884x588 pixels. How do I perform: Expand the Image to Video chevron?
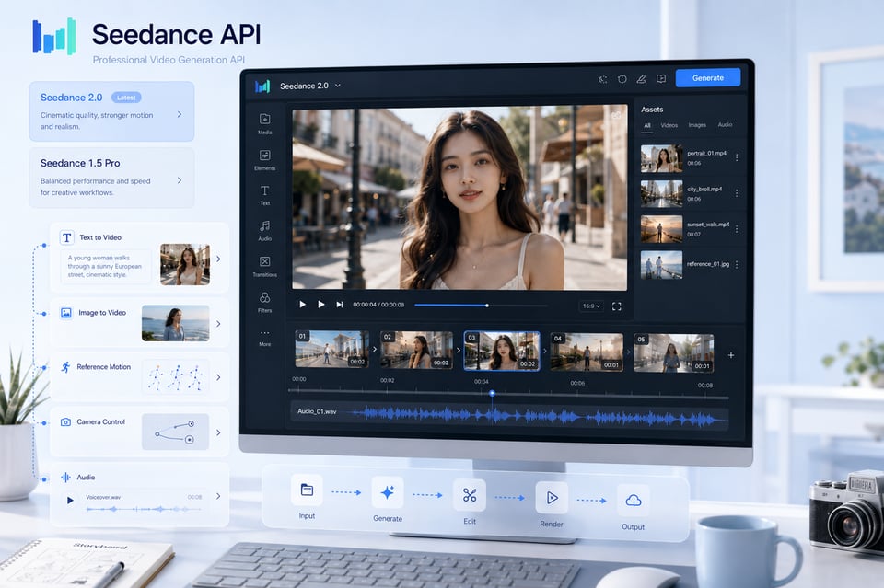coord(218,324)
